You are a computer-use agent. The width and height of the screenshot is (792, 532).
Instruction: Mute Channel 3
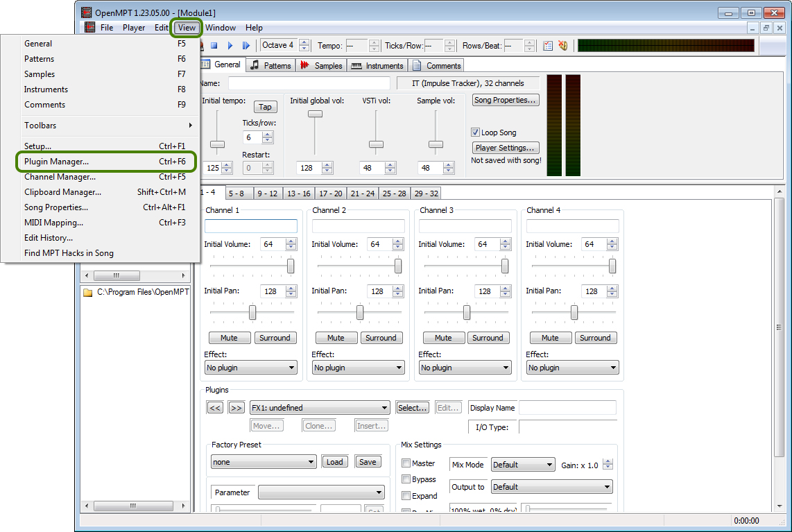coord(443,338)
